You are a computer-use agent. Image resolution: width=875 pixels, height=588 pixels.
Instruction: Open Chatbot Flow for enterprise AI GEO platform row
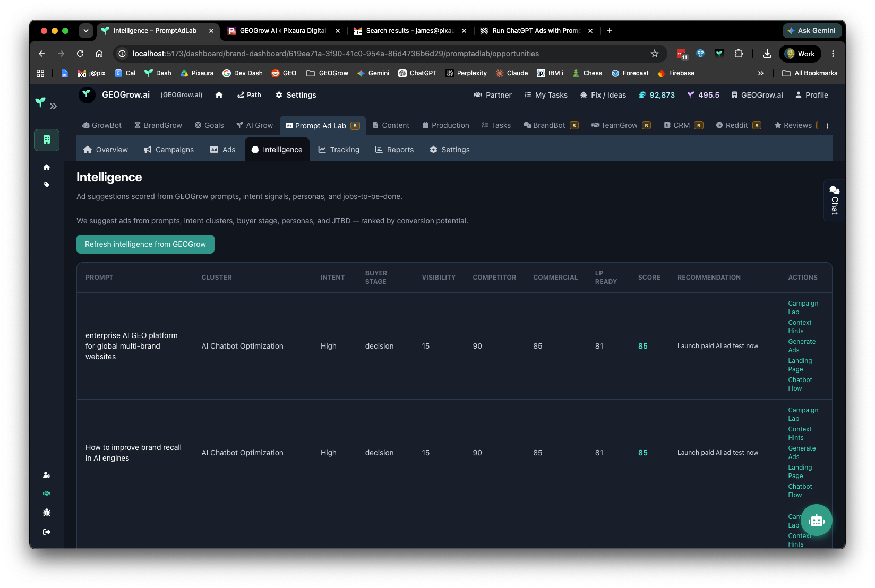pyautogui.click(x=800, y=384)
